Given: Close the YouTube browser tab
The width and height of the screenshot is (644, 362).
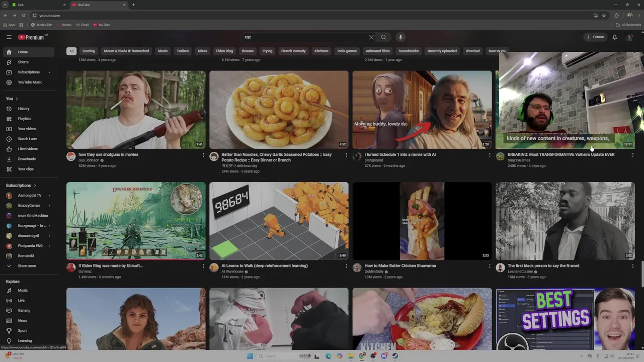Looking at the screenshot, I should click(124, 5).
